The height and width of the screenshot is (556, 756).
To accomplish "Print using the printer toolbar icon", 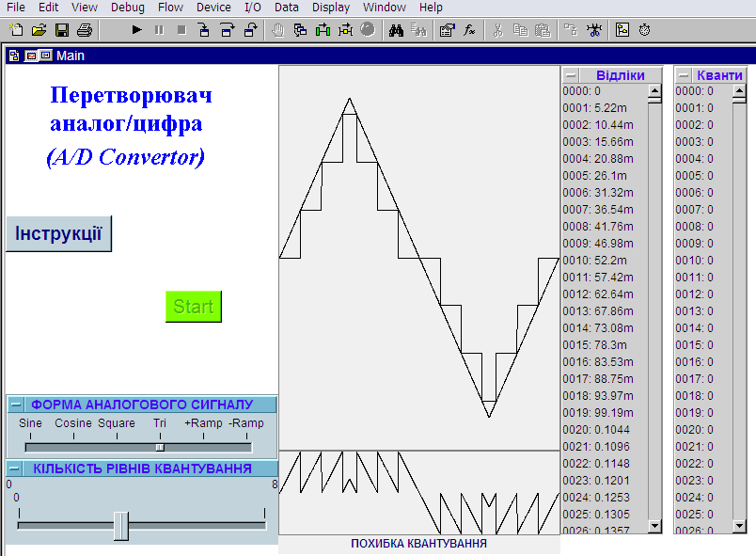I will pos(85,30).
